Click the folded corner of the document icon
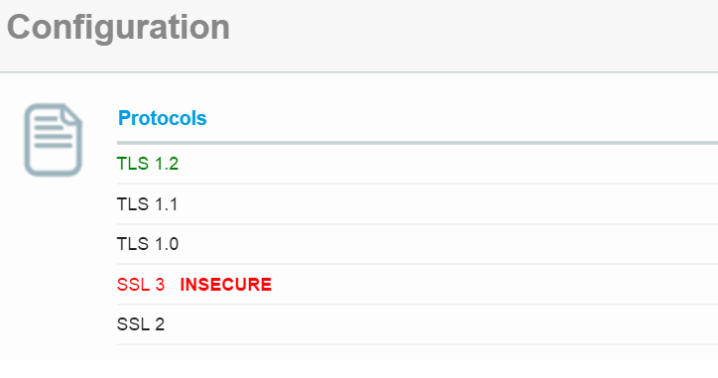Image resolution: width=718 pixels, height=378 pixels. pyautogui.click(x=72, y=115)
